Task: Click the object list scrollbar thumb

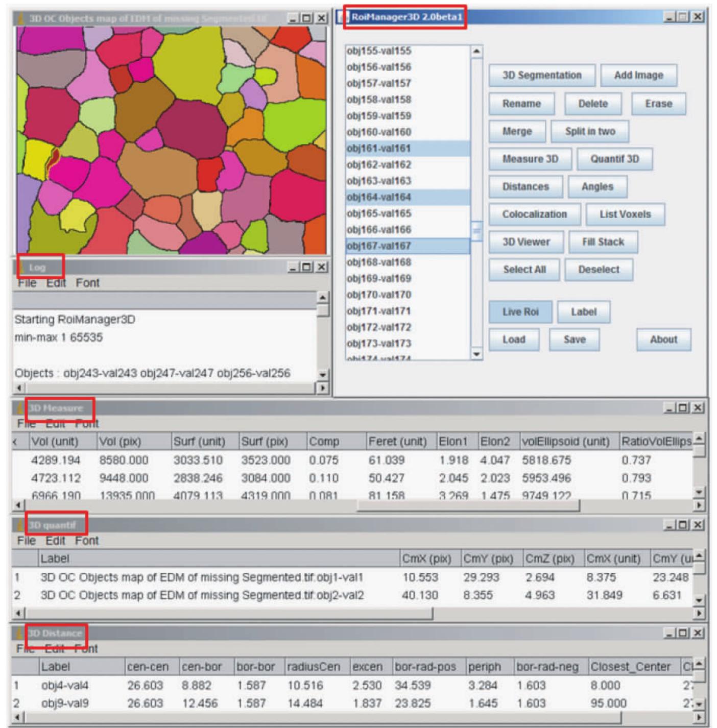Action: (x=476, y=231)
